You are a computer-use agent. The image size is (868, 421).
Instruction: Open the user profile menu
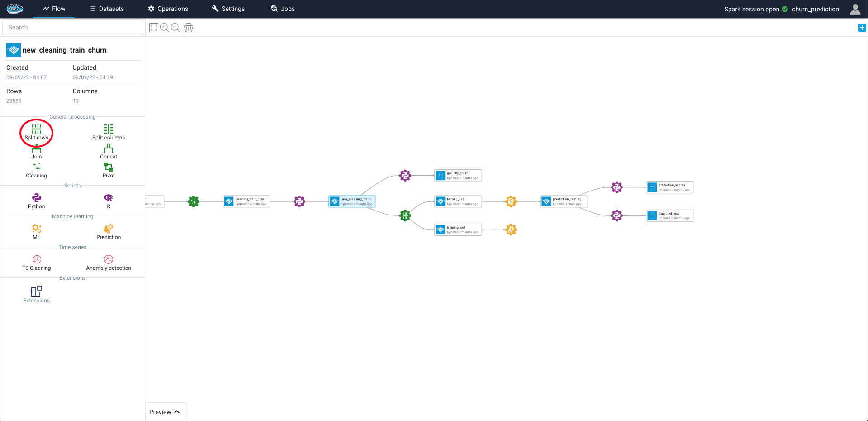(855, 9)
